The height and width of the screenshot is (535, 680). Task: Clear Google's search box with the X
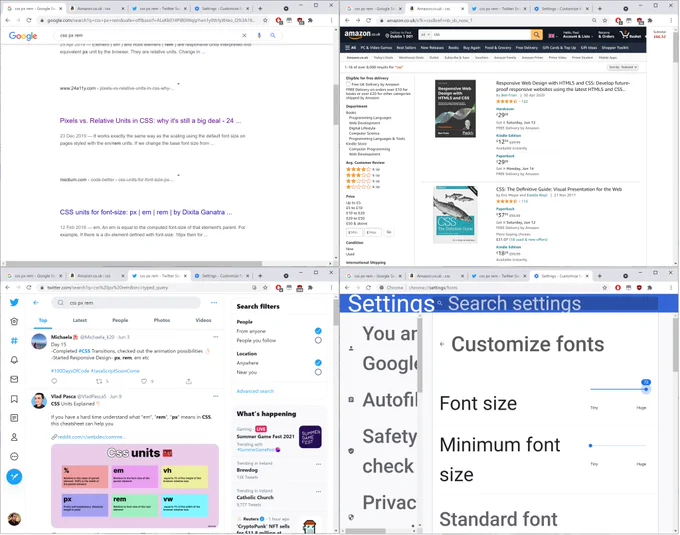point(244,36)
